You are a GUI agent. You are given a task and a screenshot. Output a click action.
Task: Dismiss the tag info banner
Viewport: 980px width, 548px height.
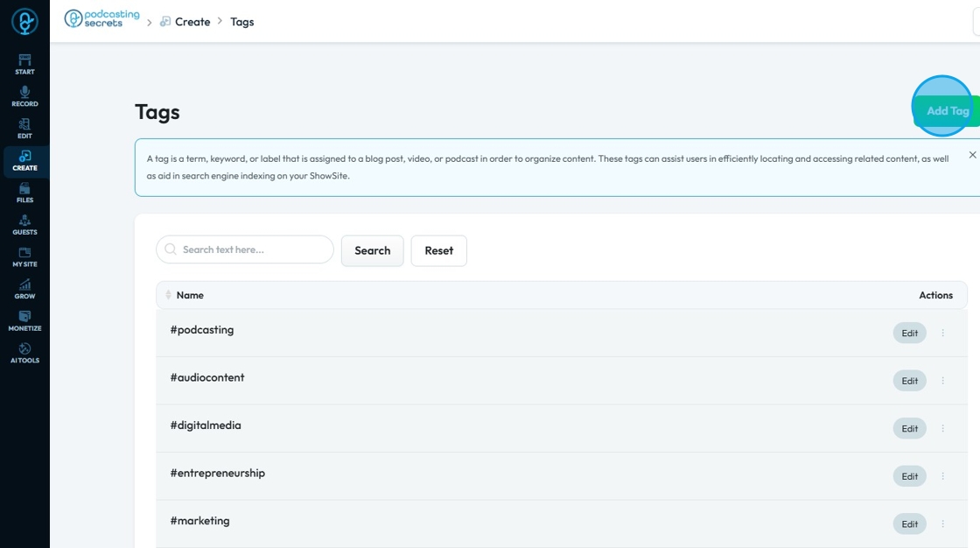(972, 155)
